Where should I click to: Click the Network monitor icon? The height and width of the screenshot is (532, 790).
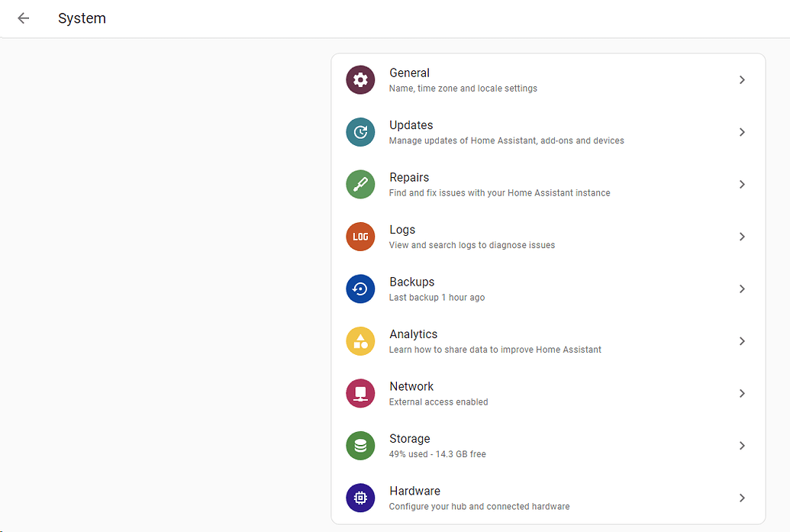point(360,393)
